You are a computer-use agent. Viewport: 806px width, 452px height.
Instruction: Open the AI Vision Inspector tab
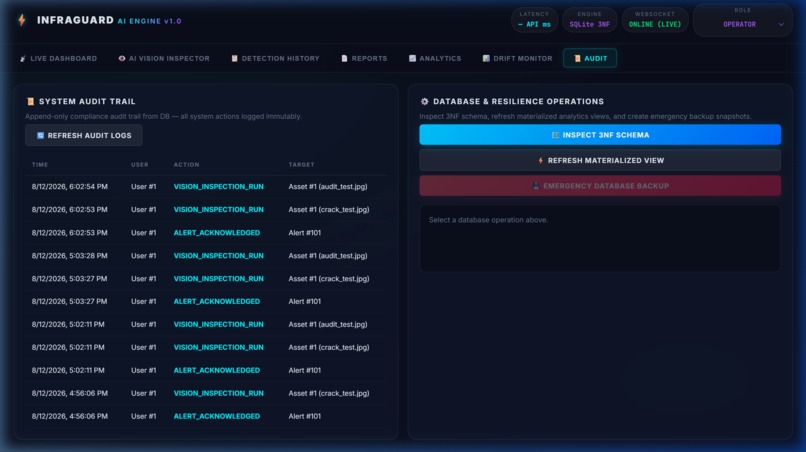(x=164, y=59)
